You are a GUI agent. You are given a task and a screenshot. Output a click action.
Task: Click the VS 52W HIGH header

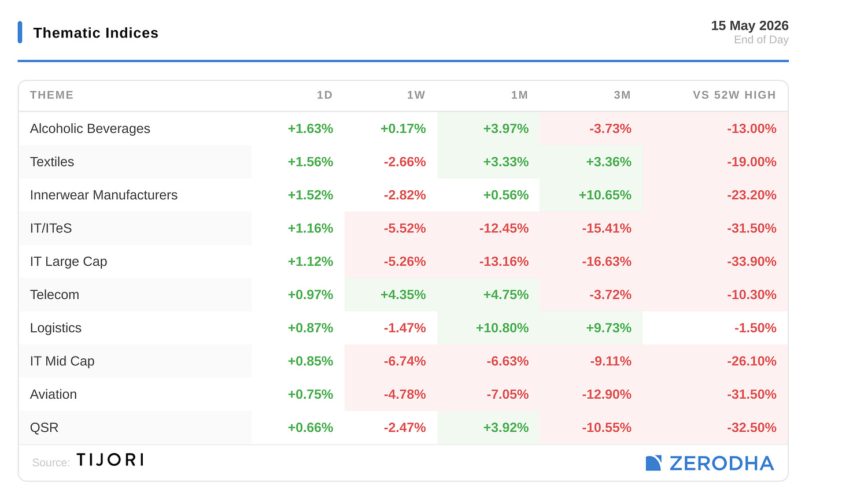734,95
